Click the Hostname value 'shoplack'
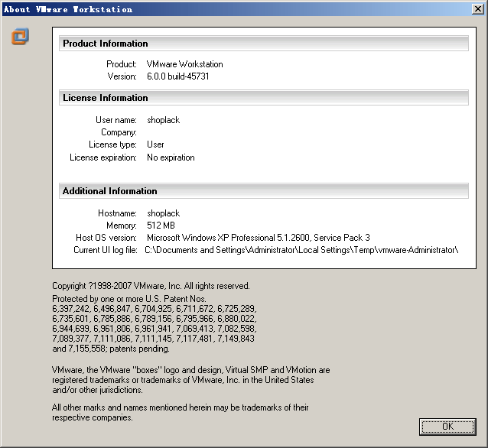Viewport: 488px width, 448px height. [164, 213]
